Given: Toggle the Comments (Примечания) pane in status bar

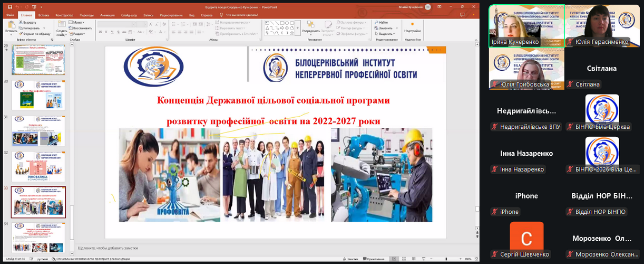Looking at the screenshot, I should pyautogui.click(x=373, y=259).
